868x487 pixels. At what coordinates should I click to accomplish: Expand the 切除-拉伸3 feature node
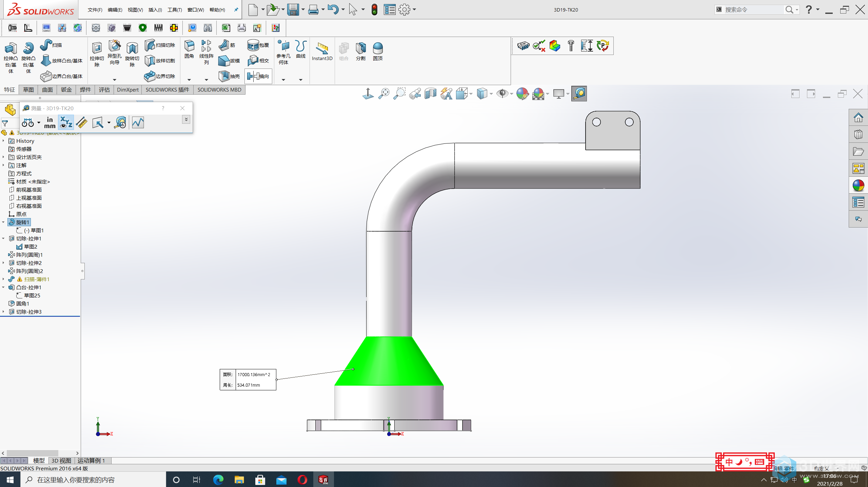(3, 312)
